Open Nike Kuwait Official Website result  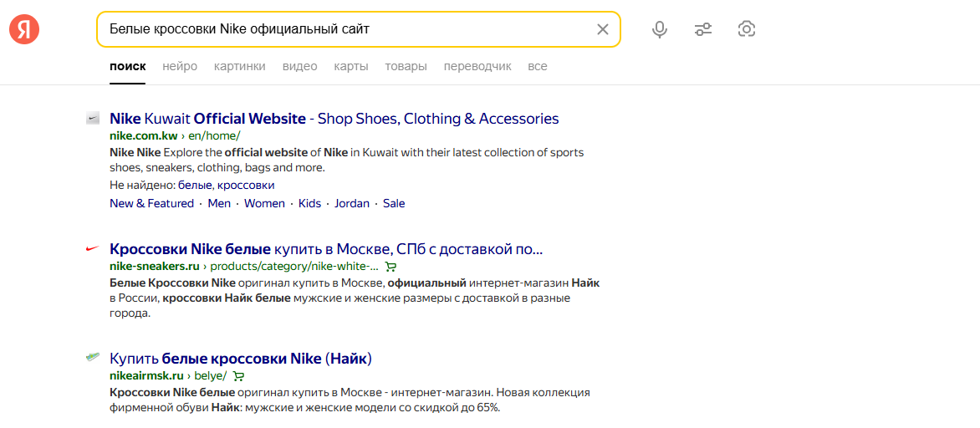point(334,119)
